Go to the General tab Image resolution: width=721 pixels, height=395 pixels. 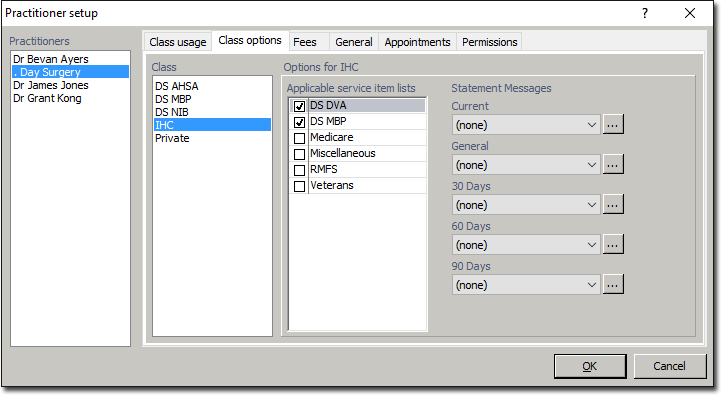[354, 42]
